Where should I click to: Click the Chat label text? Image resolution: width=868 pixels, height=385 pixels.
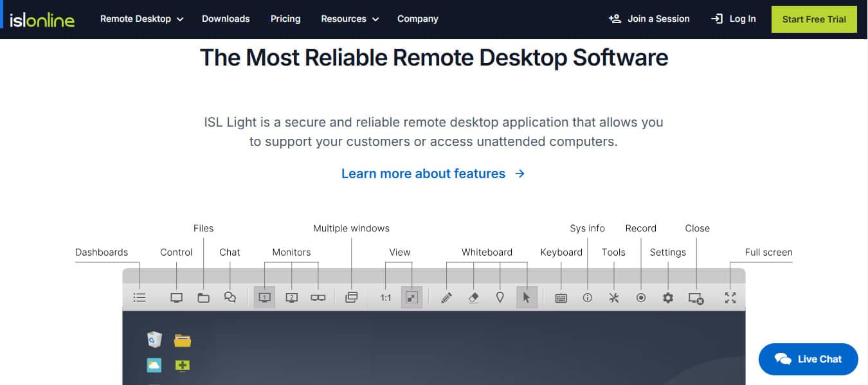230,252
